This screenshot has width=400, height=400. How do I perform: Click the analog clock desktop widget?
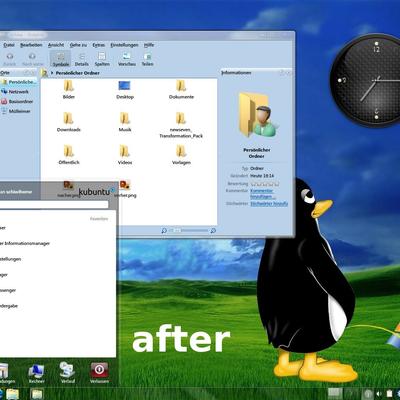coord(365,80)
